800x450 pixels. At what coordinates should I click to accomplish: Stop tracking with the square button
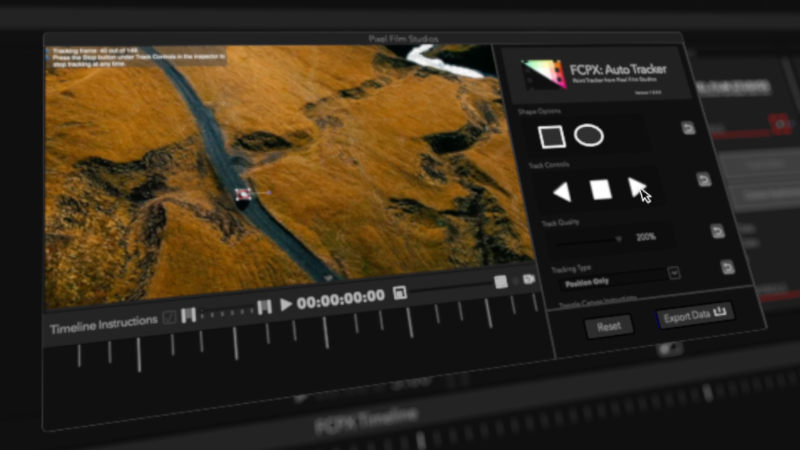601,189
